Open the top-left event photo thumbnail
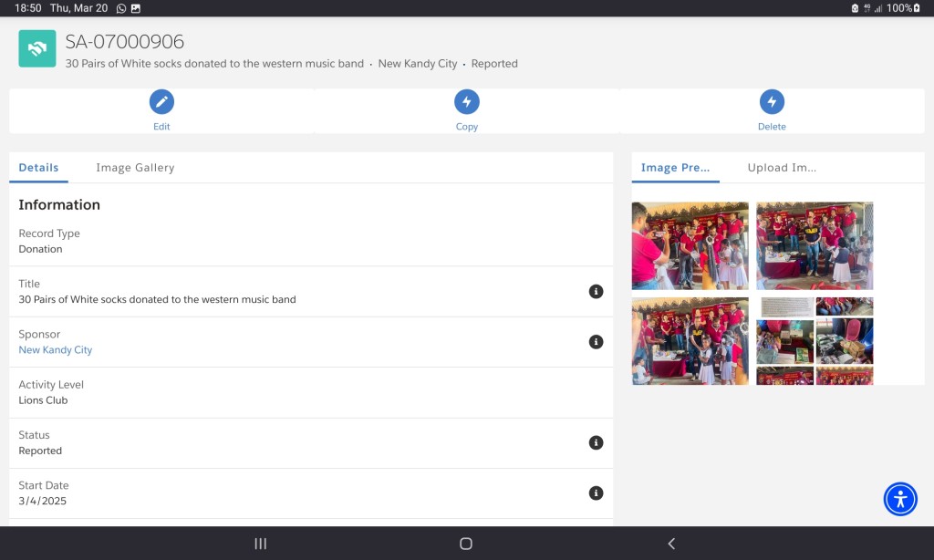This screenshot has width=934, height=560. click(x=690, y=245)
